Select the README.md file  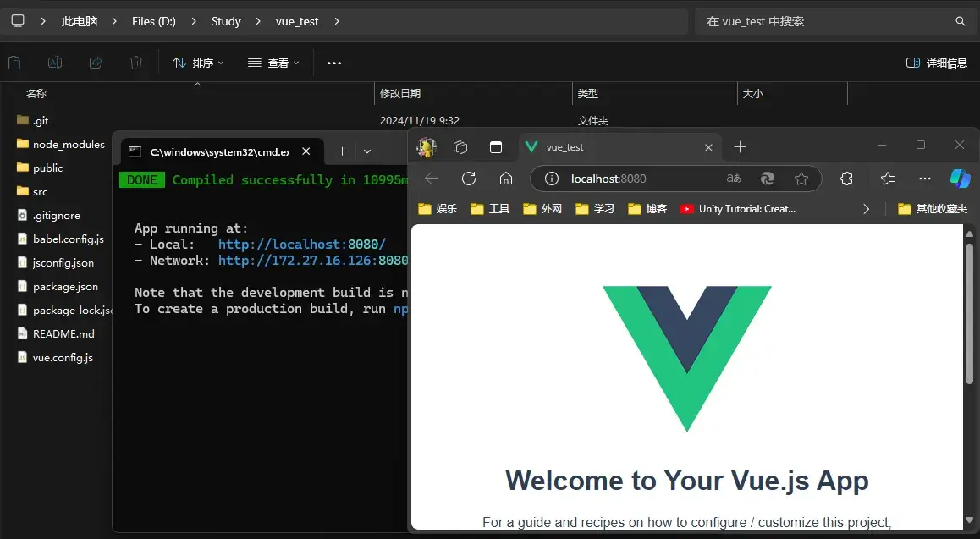pyautogui.click(x=56, y=334)
